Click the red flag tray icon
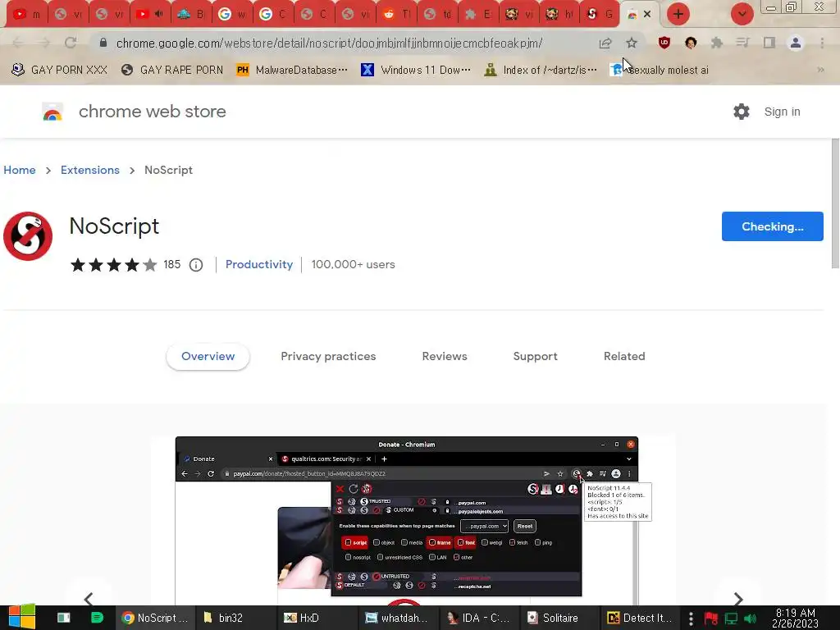The width and height of the screenshot is (840, 630). click(711, 618)
